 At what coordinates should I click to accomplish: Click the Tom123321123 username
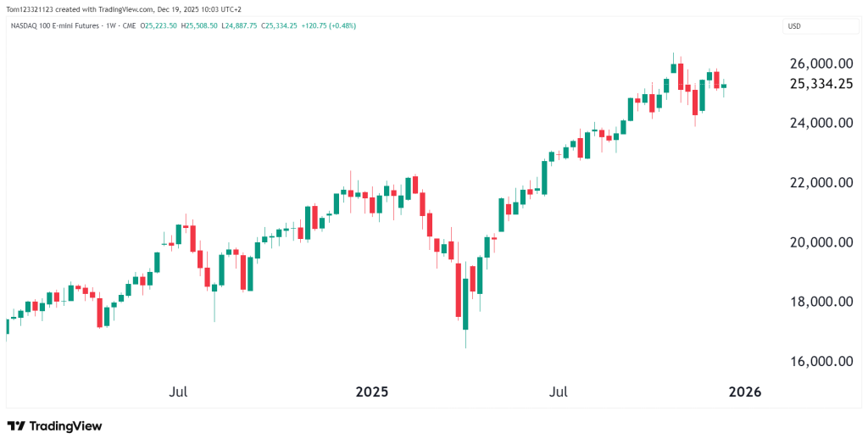click(x=29, y=8)
